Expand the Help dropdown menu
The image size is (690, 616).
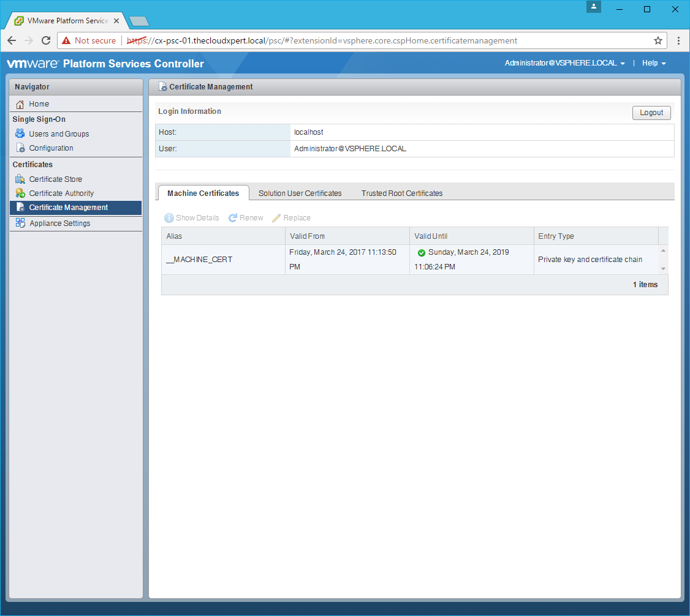coord(653,63)
